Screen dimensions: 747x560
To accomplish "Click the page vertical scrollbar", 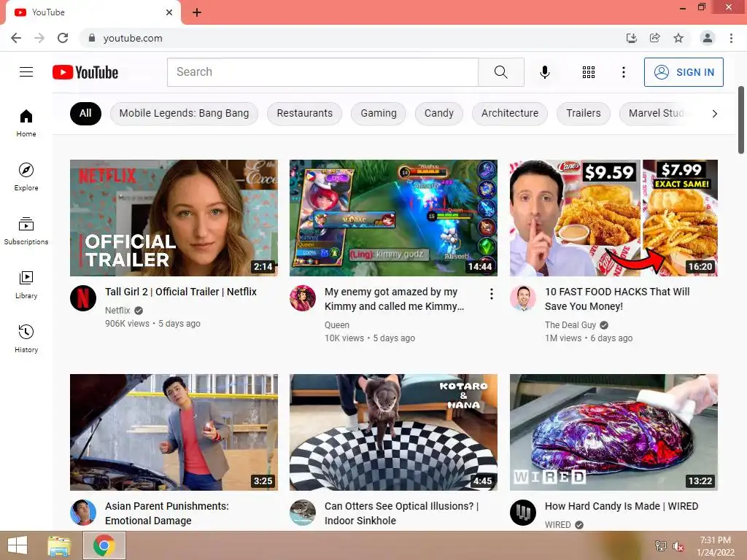I will [741, 120].
